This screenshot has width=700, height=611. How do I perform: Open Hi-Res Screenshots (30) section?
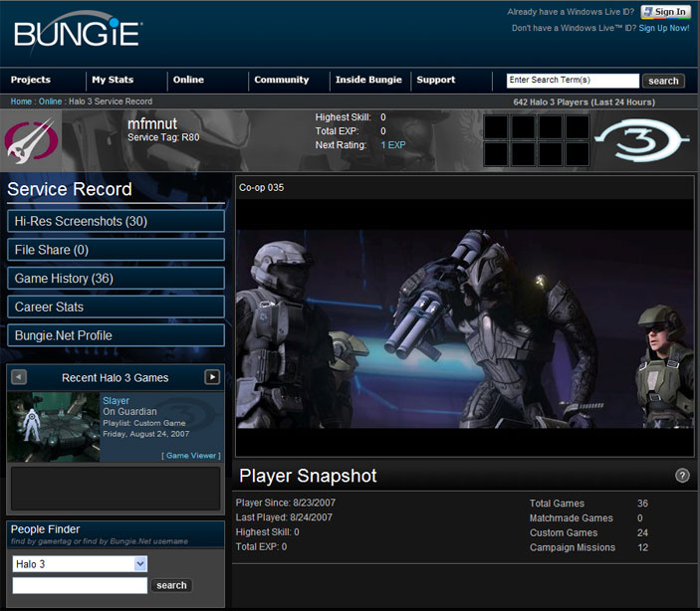tap(116, 221)
